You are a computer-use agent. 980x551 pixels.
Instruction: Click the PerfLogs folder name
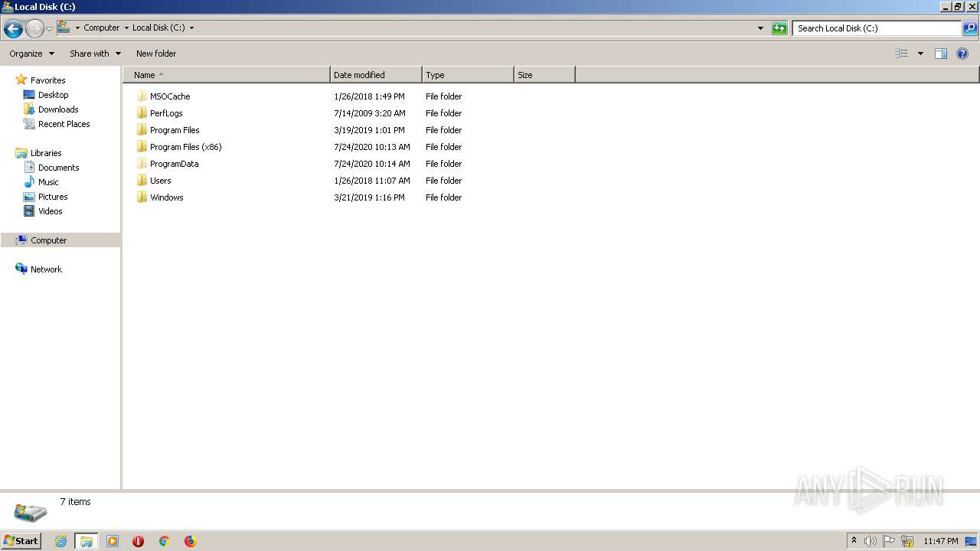(166, 113)
